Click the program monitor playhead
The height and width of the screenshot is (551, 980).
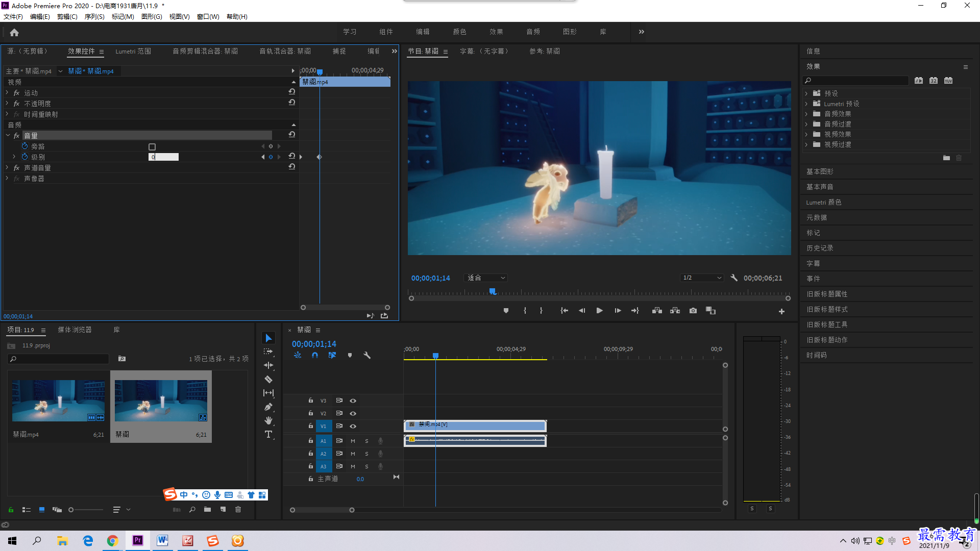pos(493,291)
